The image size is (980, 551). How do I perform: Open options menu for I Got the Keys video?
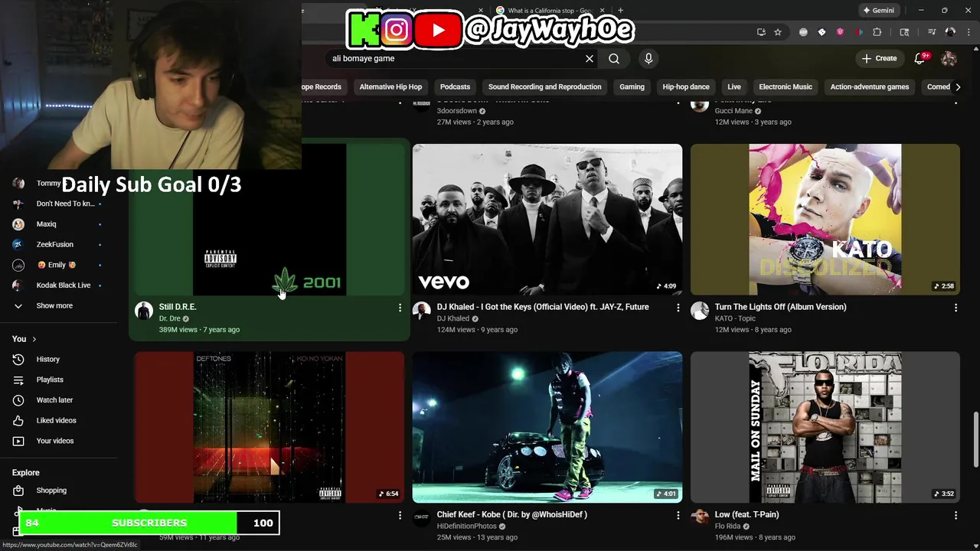(678, 308)
